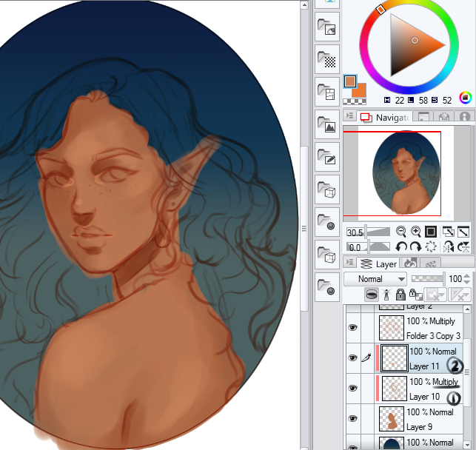
Task: Select the main drawing color swatch
Action: pyautogui.click(x=350, y=81)
